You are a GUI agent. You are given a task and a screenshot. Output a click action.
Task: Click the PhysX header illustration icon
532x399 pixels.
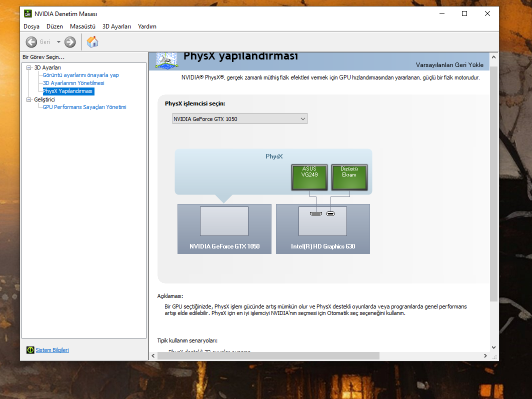(166, 60)
